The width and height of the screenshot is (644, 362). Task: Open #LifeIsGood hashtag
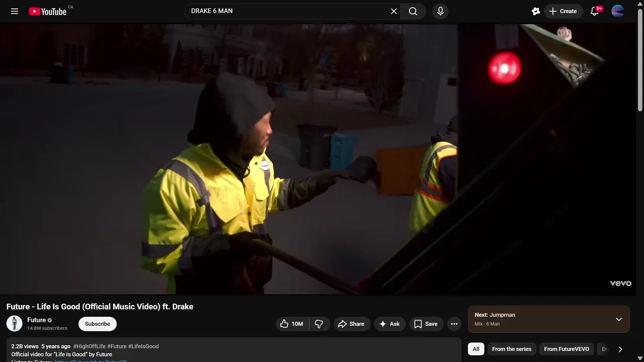[x=143, y=346]
